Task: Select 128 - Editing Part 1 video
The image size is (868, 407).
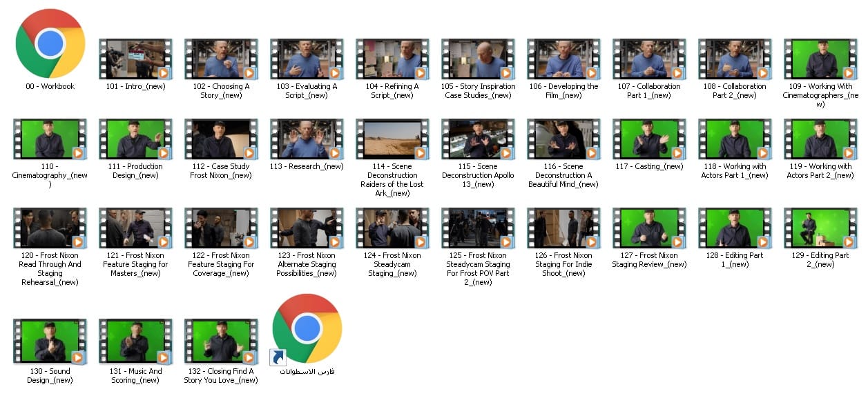Action: coord(735,228)
